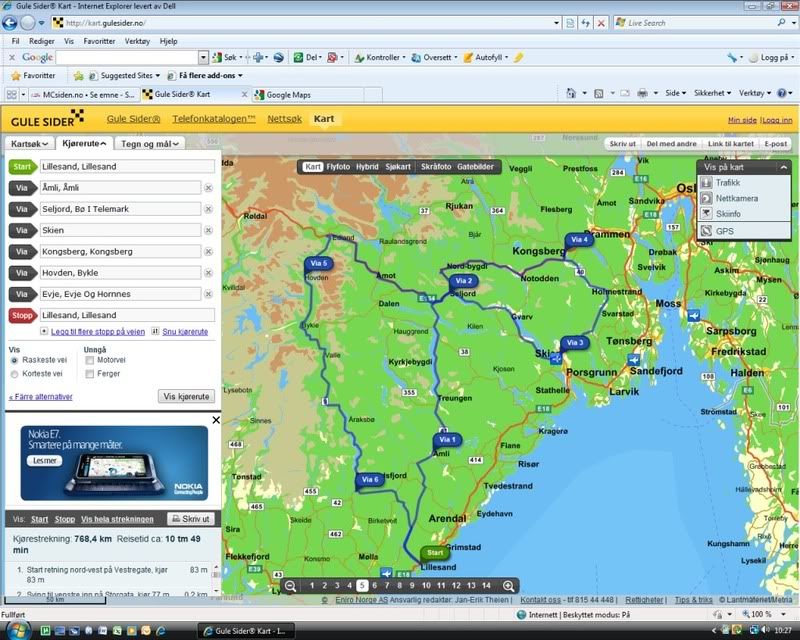Viewport: 800px width, 640px height.
Task: Click the Via 5 marker on map
Action: coord(318,263)
